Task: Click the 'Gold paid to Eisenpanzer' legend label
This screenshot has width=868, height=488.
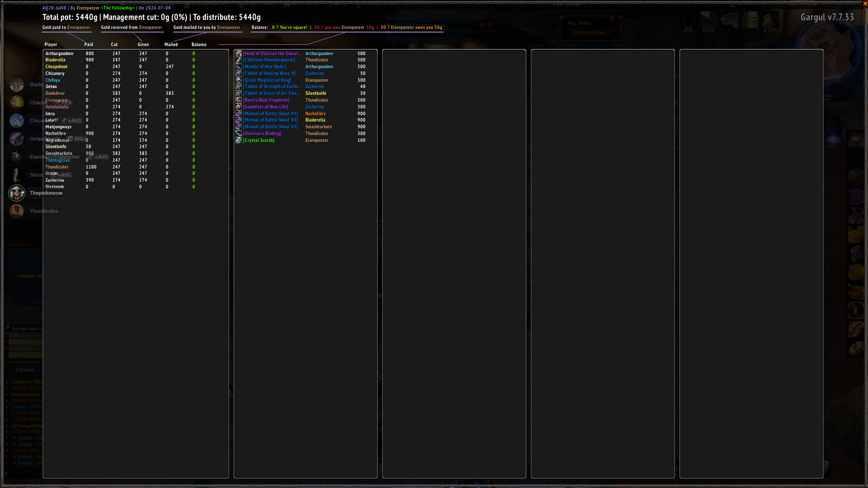Action: pyautogui.click(x=66, y=28)
